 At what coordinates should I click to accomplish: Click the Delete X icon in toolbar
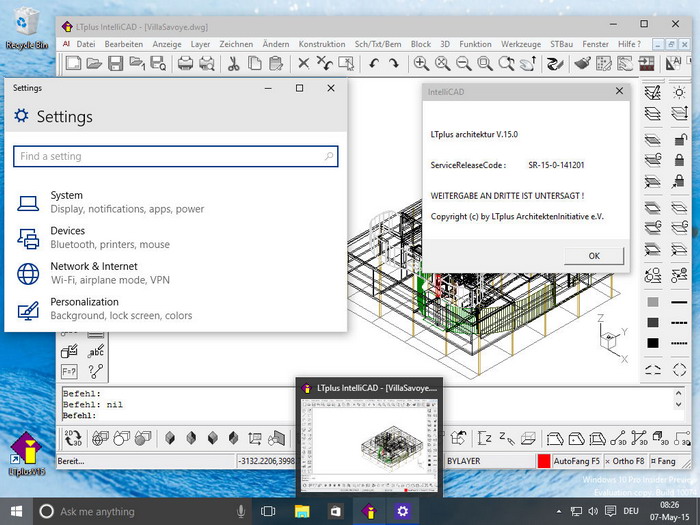point(304,63)
